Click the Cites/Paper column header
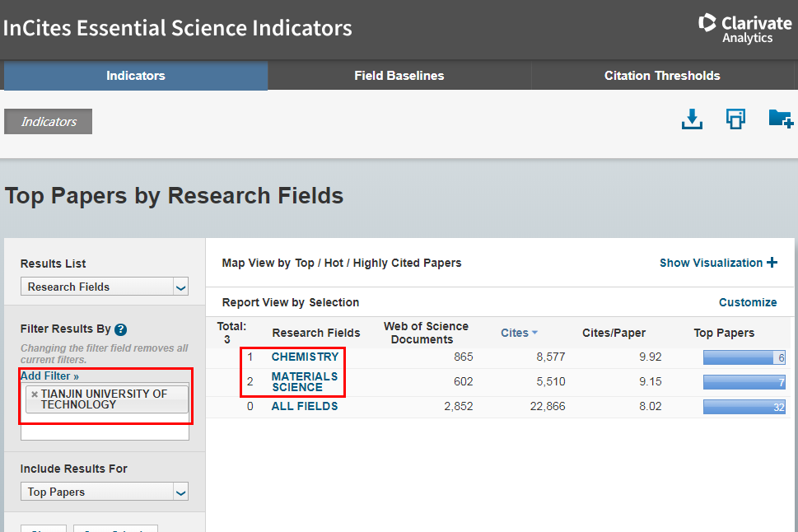The height and width of the screenshot is (532, 798). [614, 333]
